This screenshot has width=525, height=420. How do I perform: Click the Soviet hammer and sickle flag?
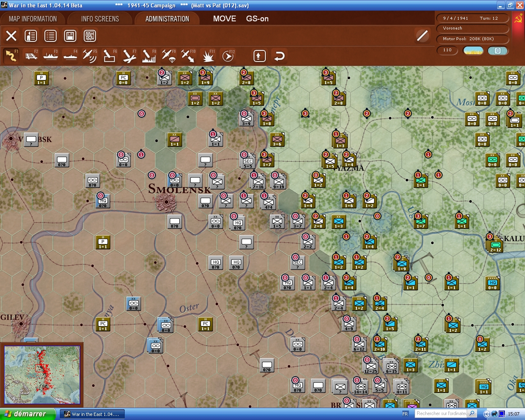518,18
